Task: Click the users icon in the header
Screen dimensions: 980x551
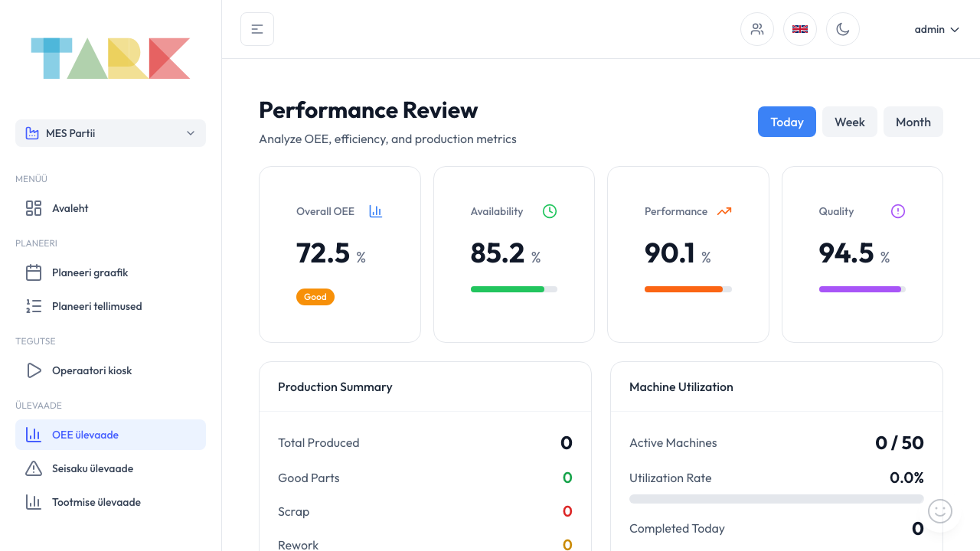Action: tap(757, 28)
